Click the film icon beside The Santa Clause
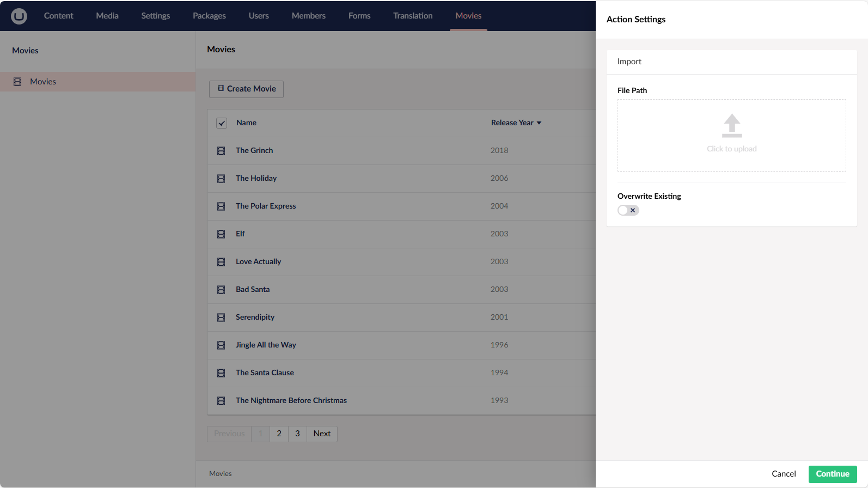Viewport: 868px width, 488px height. (221, 373)
